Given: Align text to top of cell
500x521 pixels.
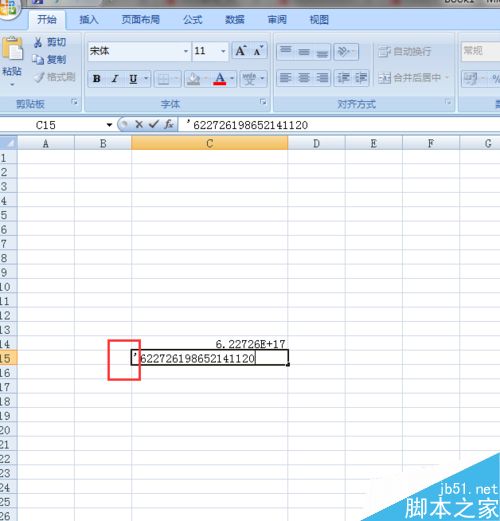Looking at the screenshot, I should 286,52.
